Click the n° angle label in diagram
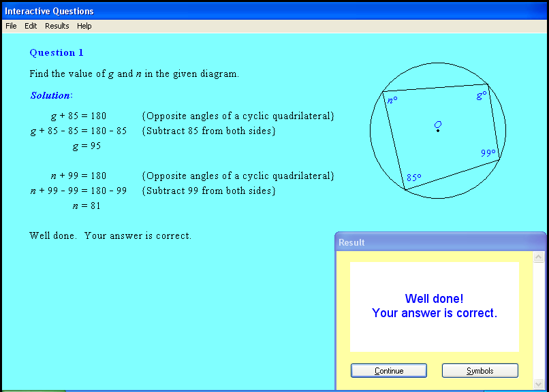 [x=392, y=100]
